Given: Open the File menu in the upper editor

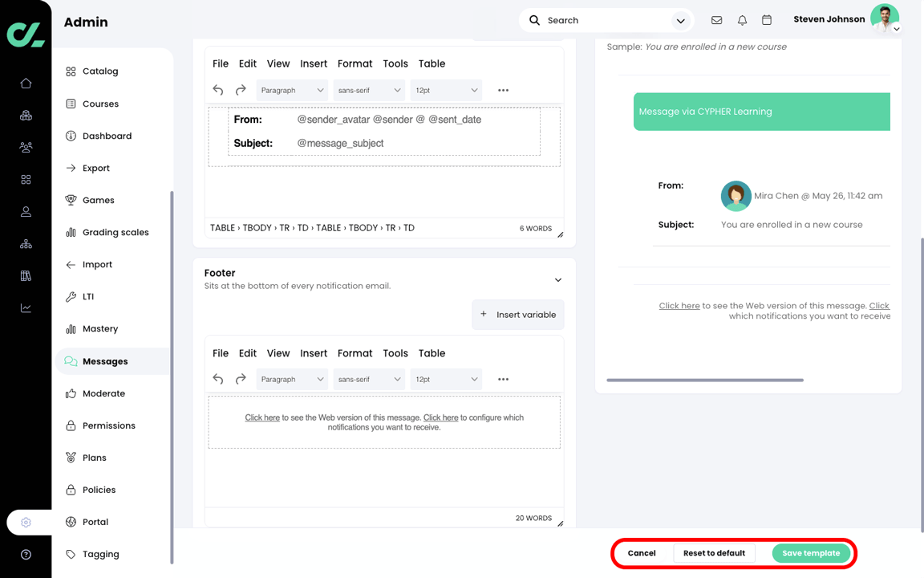Looking at the screenshot, I should (x=221, y=63).
